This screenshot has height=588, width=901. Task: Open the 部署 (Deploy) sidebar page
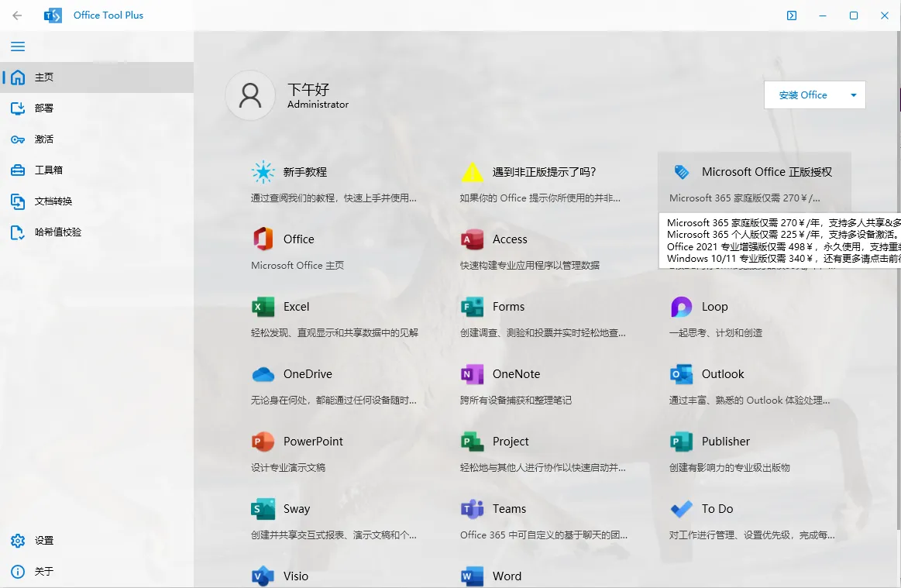[43, 108]
